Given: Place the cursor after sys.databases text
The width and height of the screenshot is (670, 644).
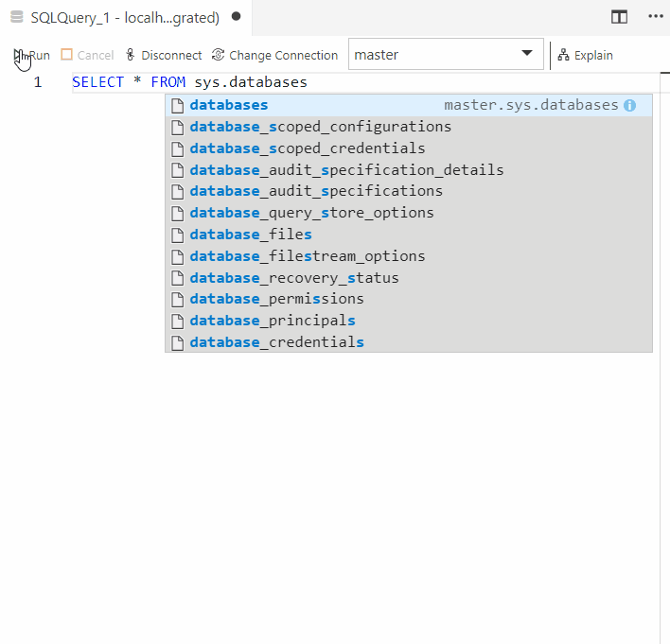Looking at the screenshot, I should click(308, 82).
